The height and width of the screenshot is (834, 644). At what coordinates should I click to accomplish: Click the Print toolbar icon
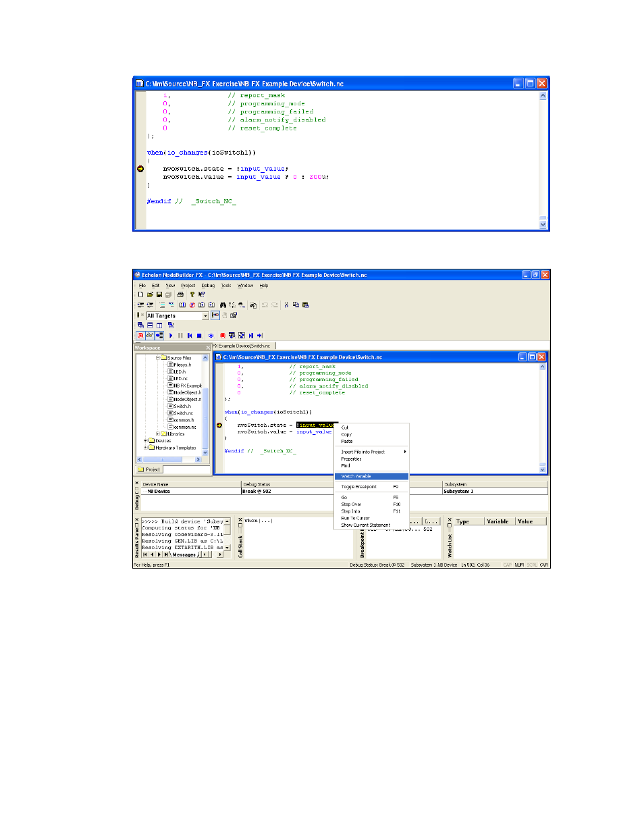click(x=180, y=294)
